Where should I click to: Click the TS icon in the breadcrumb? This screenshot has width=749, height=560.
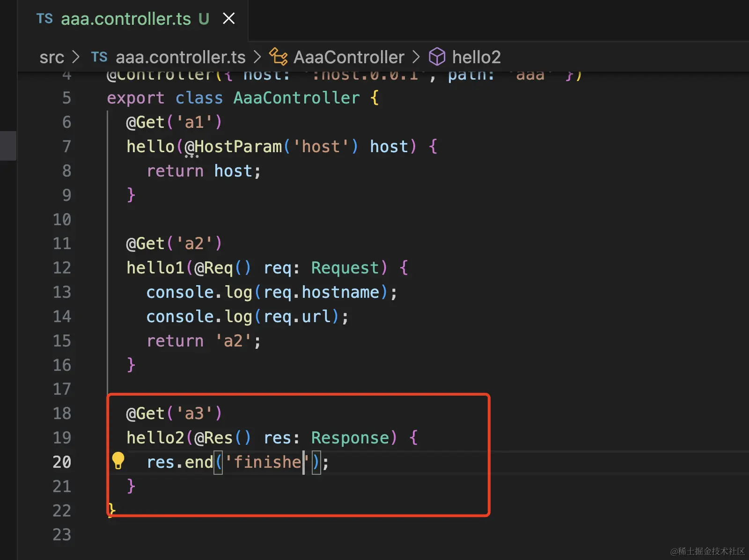pyautogui.click(x=99, y=57)
